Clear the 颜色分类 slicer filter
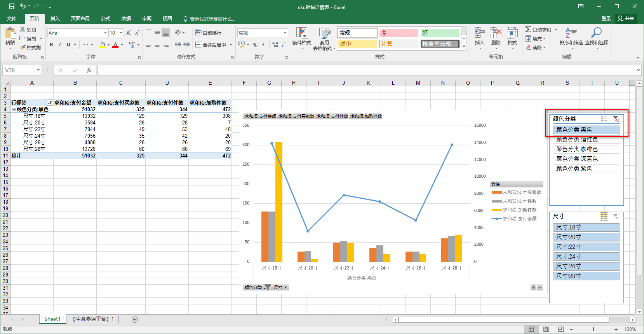 pos(616,119)
